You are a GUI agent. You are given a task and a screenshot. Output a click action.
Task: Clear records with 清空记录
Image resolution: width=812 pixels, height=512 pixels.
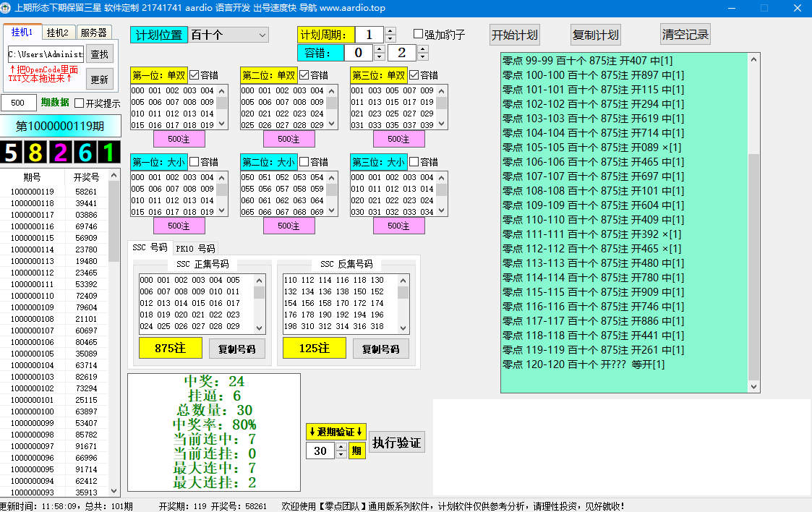685,34
